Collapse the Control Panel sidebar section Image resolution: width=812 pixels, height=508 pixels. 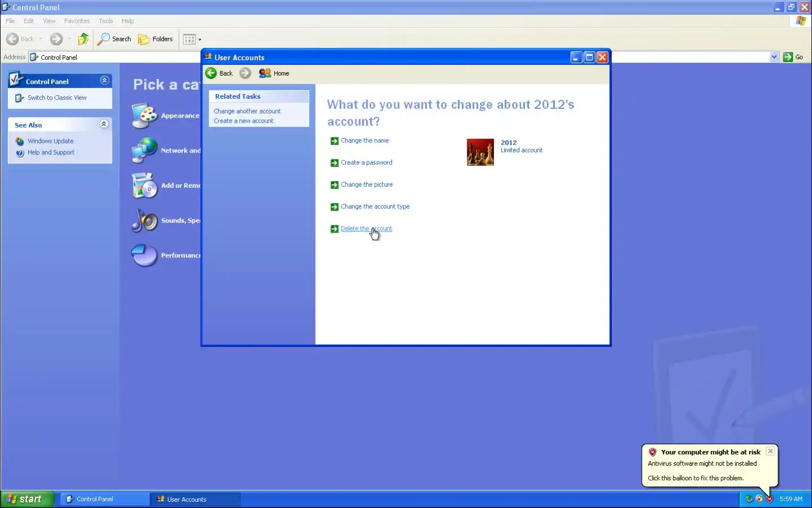point(104,81)
